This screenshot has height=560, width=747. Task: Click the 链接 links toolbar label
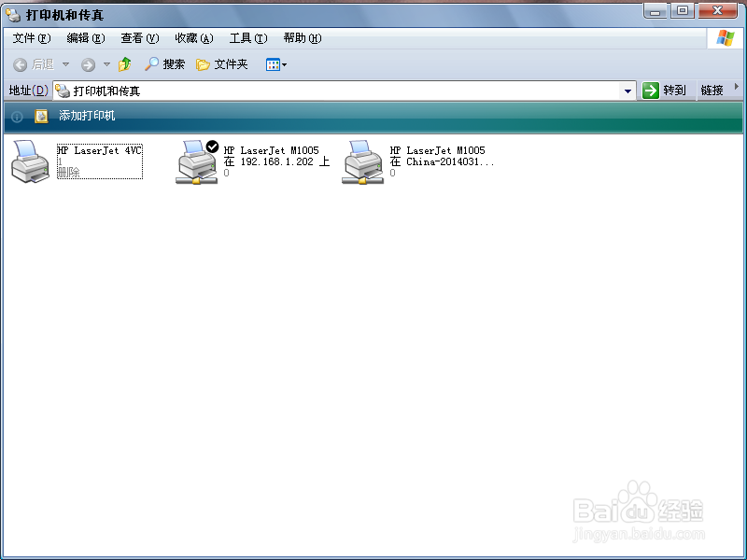tap(712, 91)
